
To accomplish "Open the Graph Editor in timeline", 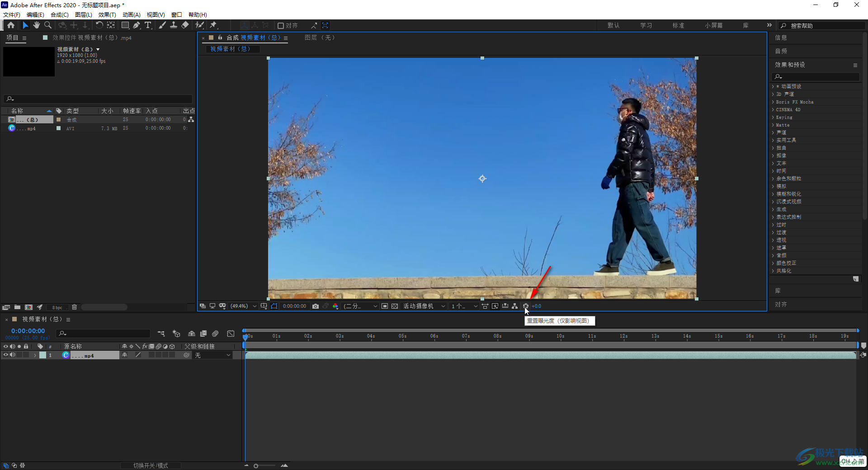I will [x=231, y=334].
